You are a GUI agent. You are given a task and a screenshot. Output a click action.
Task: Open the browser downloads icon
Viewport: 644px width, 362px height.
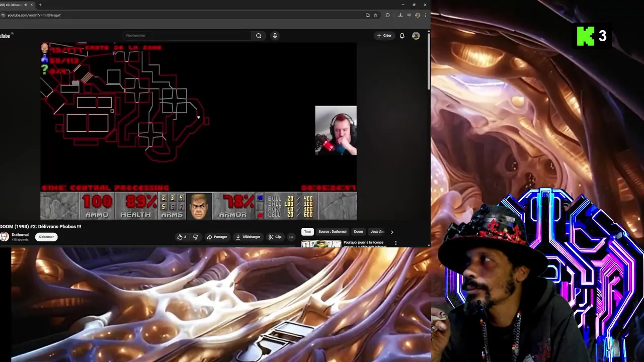pos(400,15)
